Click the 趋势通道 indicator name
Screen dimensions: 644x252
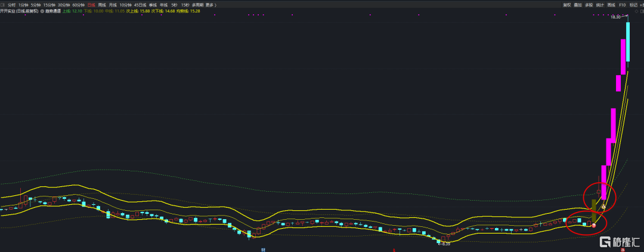click(x=52, y=11)
